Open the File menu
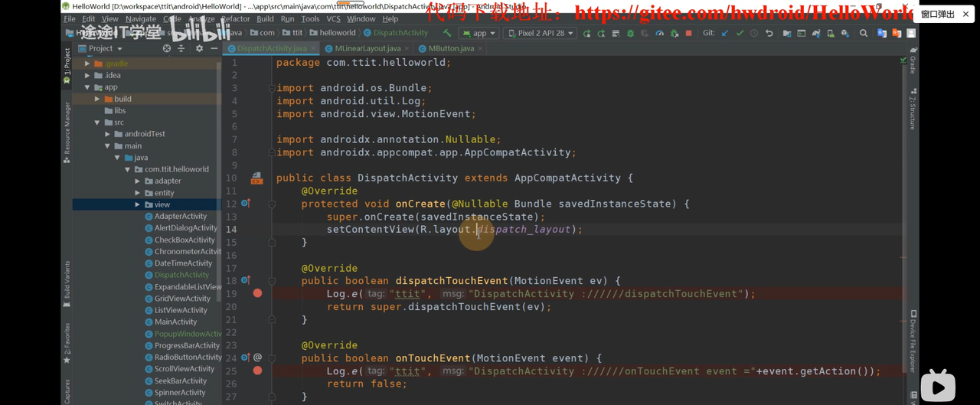980x405 pixels. (x=70, y=18)
